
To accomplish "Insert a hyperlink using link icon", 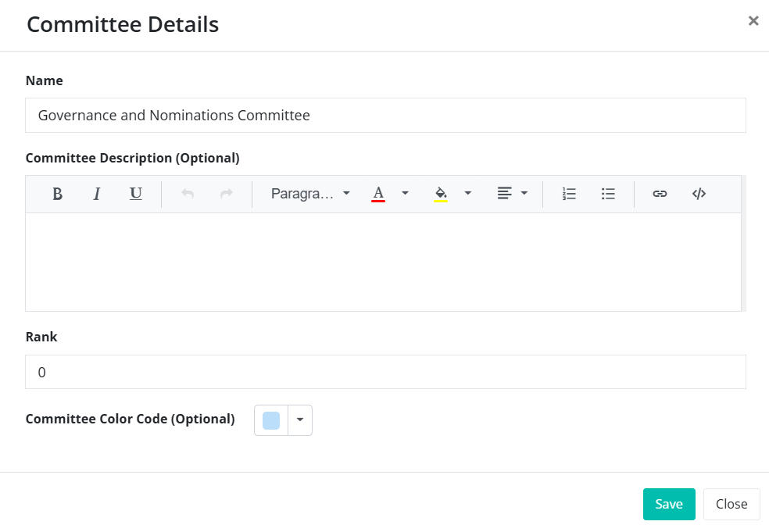I will point(660,194).
